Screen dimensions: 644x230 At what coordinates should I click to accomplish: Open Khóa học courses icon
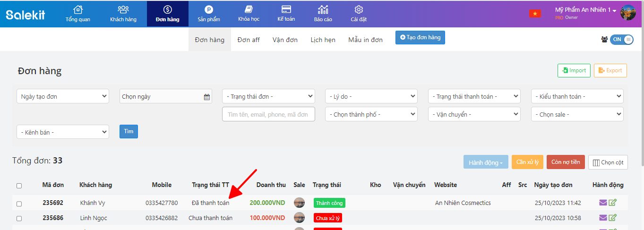pyautogui.click(x=249, y=10)
